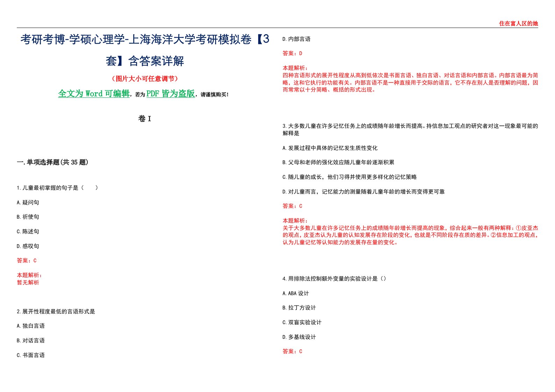Select option 'B.祈使句'
Image resolution: width=555 pixels, height=392 pixels.
point(28,217)
